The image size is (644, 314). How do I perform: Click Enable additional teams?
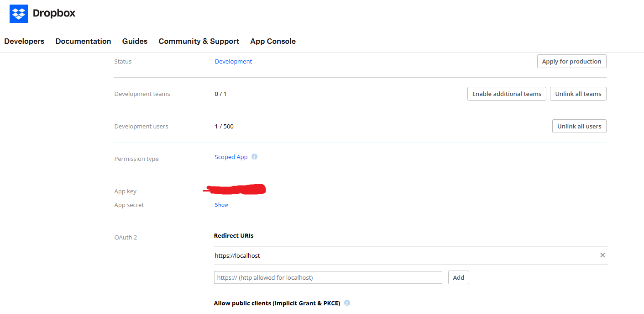pos(506,94)
